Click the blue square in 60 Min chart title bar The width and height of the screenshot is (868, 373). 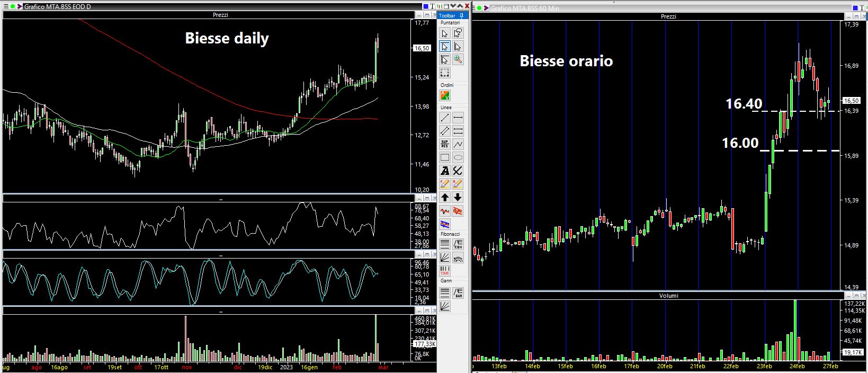pyautogui.click(x=856, y=8)
